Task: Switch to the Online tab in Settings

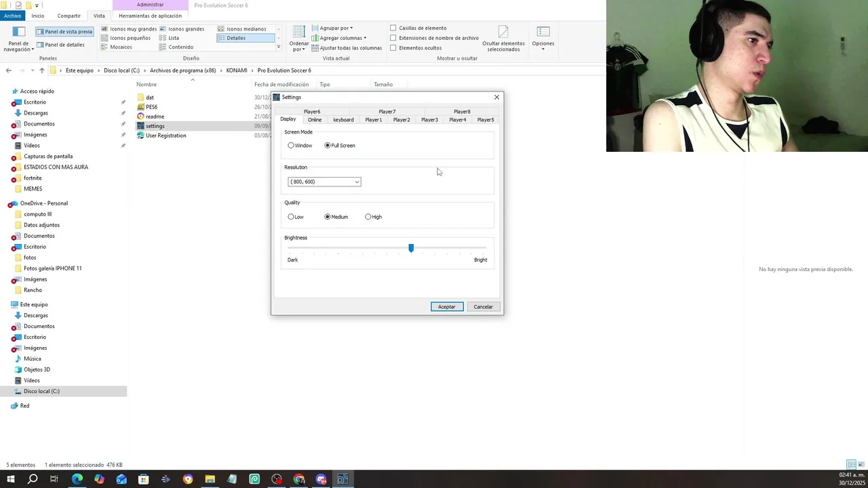Action: pyautogui.click(x=315, y=120)
